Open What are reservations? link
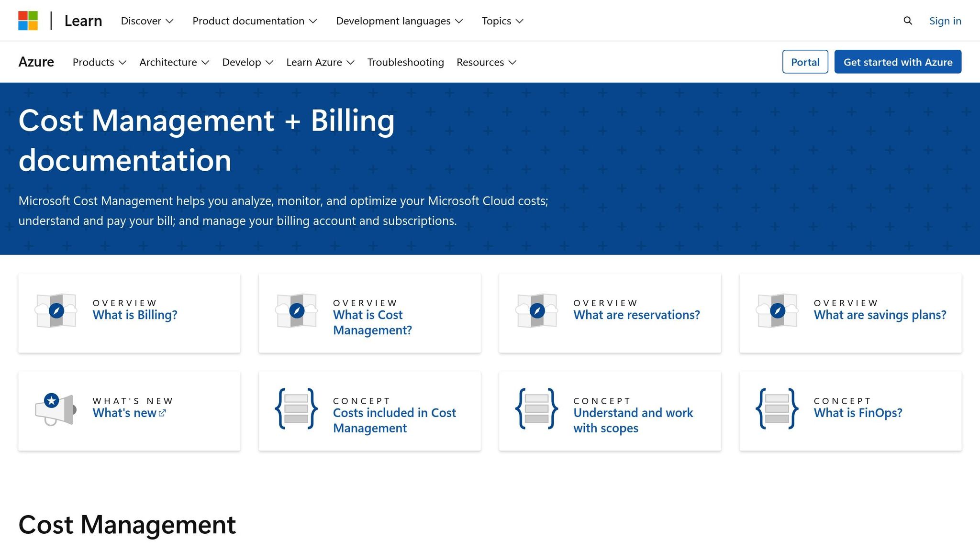This screenshot has width=980, height=551. coord(636,315)
